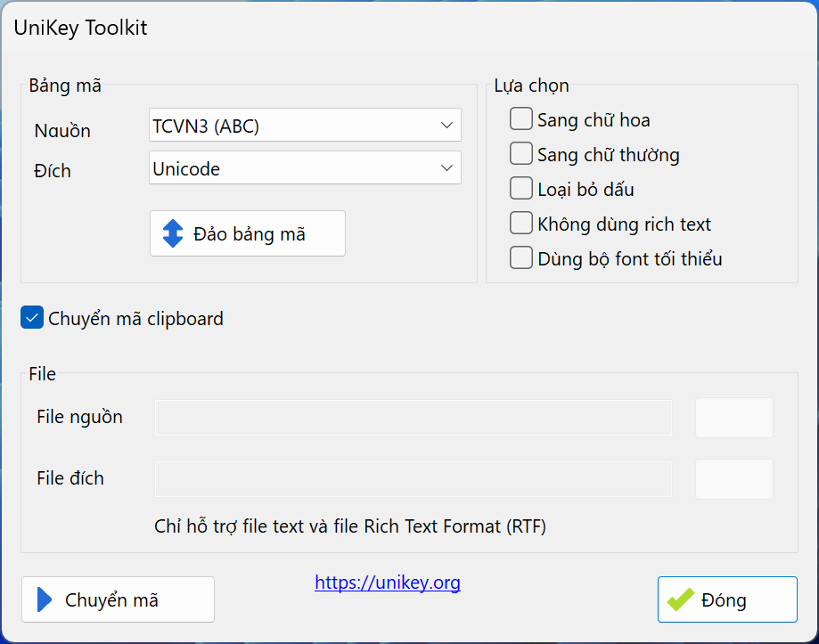The image size is (819, 644).
Task: Enable Không dùng rich text
Action: coord(520,224)
